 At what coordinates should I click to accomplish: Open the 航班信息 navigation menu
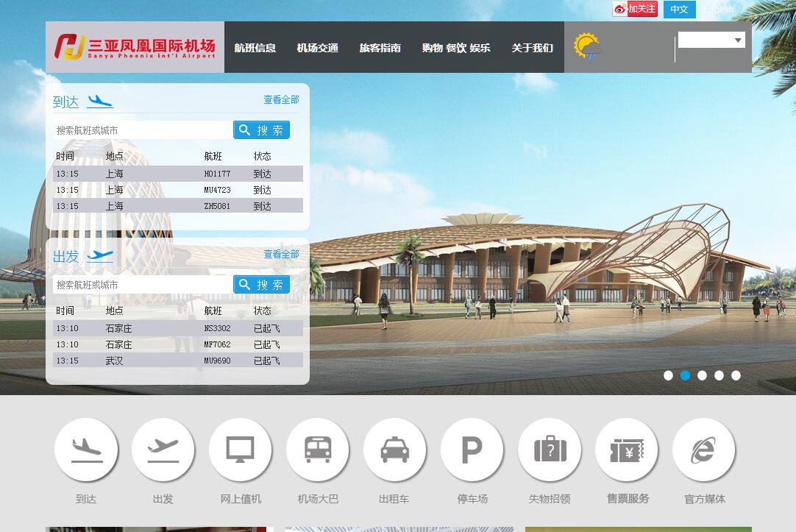tap(255, 48)
